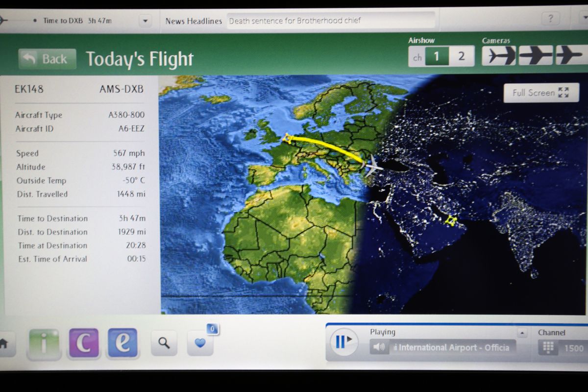Click the estimated arrival time 00:15

pyautogui.click(x=136, y=259)
